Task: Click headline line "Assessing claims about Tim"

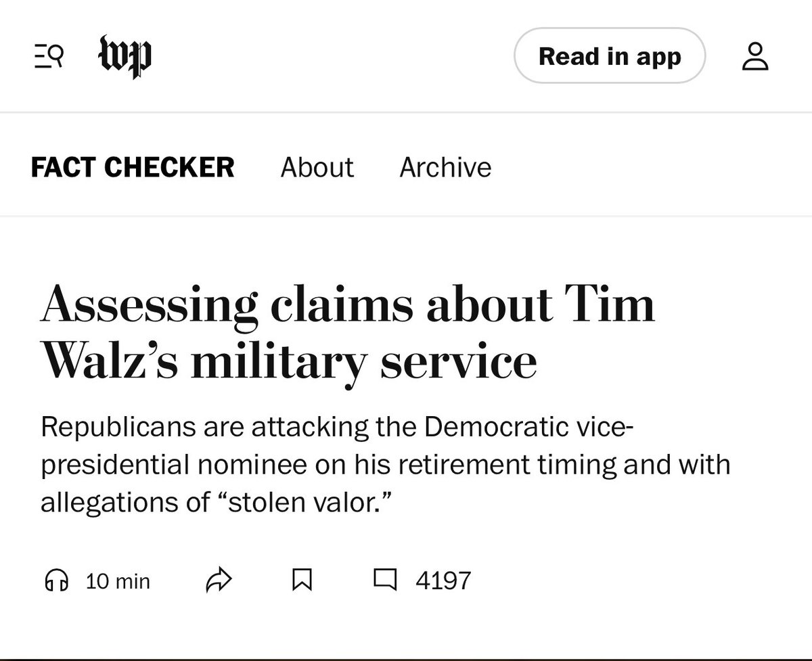Action: click(x=348, y=305)
